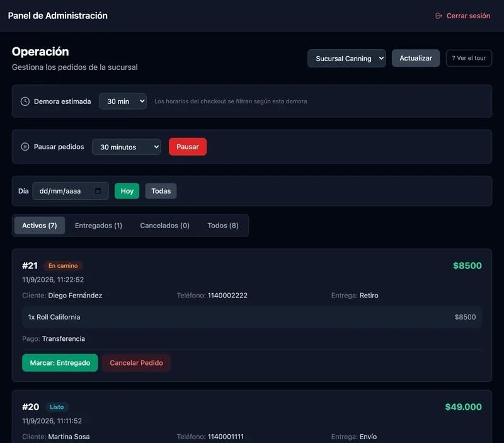Open the calendar picker icon in date field
Image resolution: width=504 pixels, height=443 pixels.
[x=98, y=191]
